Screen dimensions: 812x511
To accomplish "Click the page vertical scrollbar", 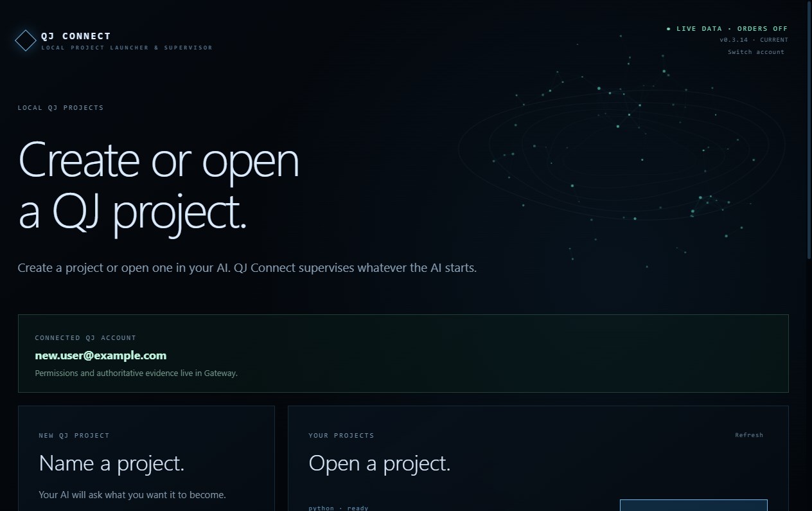I will tap(809, 132).
